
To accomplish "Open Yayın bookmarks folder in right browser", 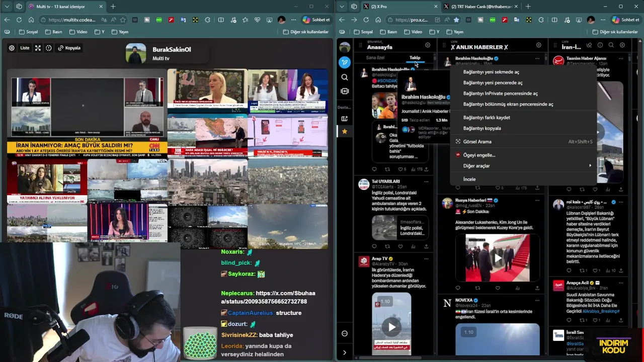I will 455,32.
